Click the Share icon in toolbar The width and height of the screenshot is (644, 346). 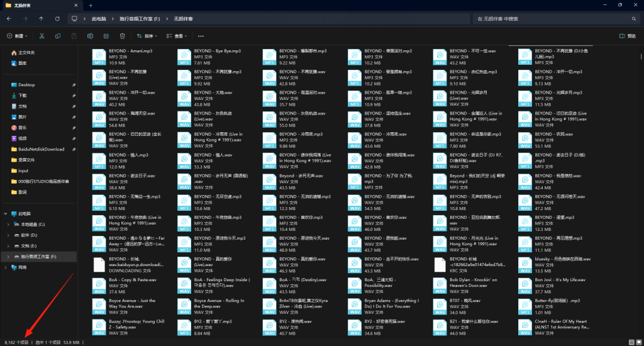(x=106, y=36)
